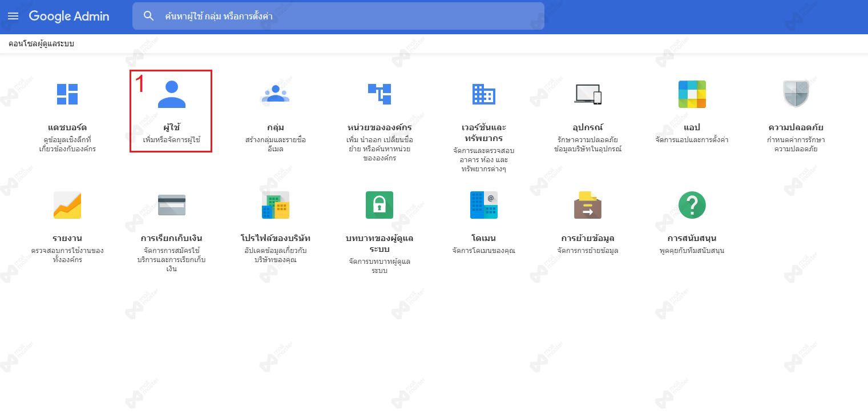Click the หน่วยขององค์กร title text
This screenshot has width=868, height=418.
coord(380,127)
